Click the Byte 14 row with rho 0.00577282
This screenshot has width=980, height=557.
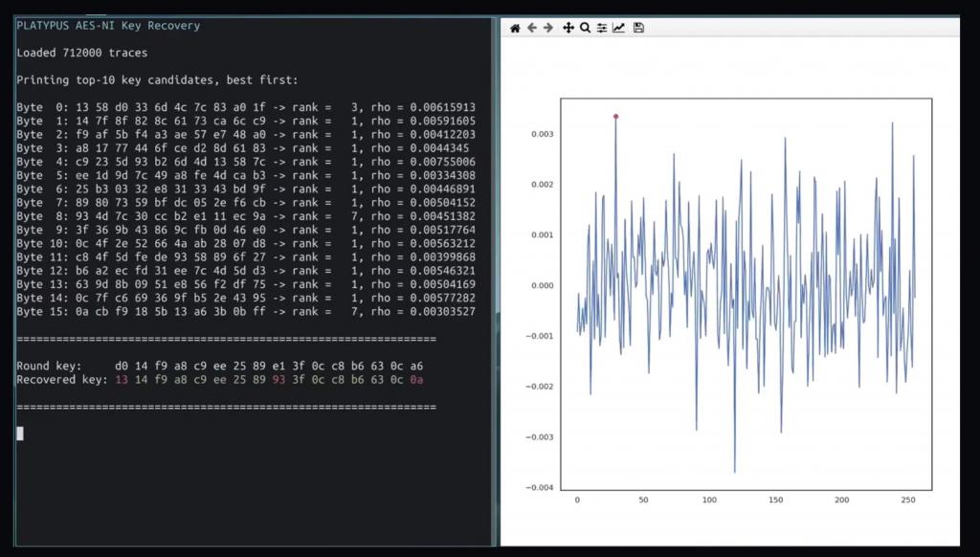pyautogui.click(x=246, y=299)
